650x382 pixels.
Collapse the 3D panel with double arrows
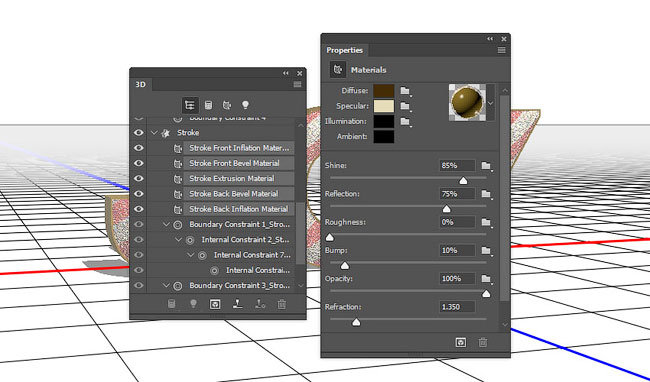tap(286, 73)
